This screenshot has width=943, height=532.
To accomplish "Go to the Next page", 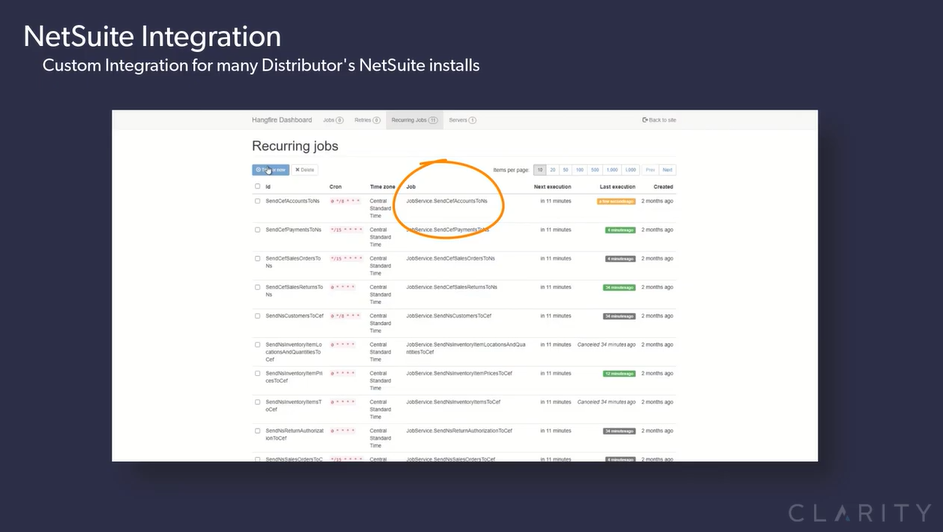I will pyautogui.click(x=668, y=170).
